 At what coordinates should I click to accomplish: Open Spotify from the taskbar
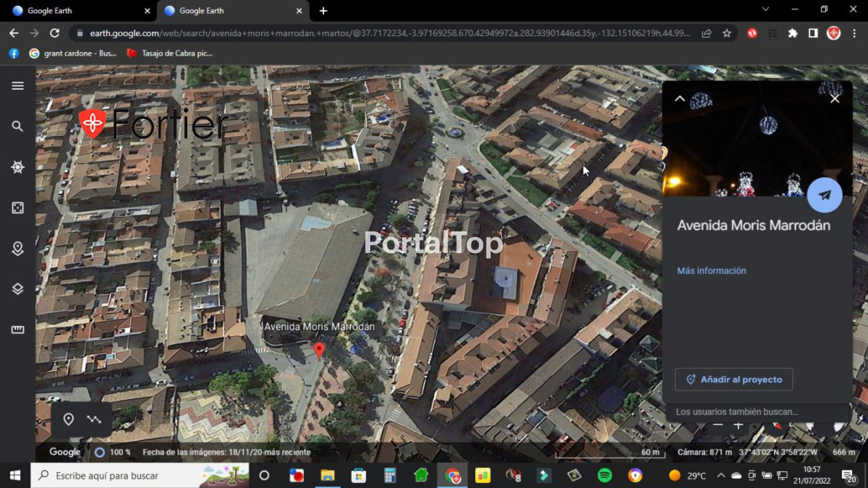tap(604, 475)
